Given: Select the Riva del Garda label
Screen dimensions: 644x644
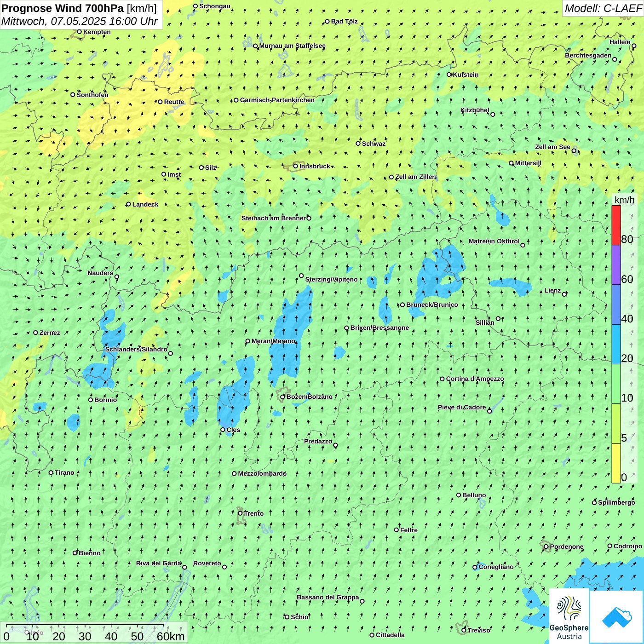Looking at the screenshot, I should (159, 563).
